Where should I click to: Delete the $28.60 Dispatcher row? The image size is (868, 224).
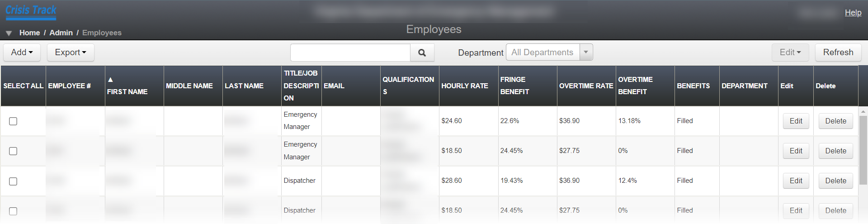pyautogui.click(x=835, y=181)
